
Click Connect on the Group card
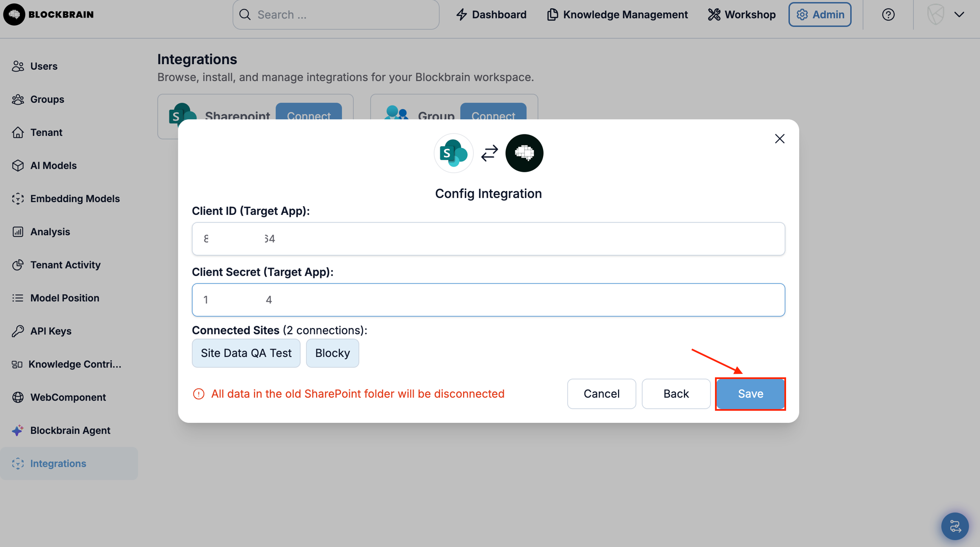(x=493, y=112)
